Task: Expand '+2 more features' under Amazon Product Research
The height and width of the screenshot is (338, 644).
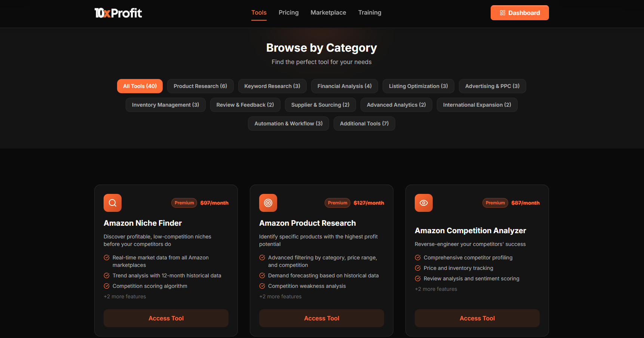Action: click(280, 296)
